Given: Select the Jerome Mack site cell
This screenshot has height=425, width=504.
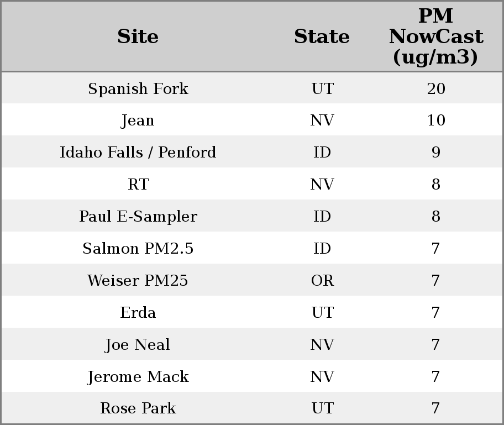Looking at the screenshot, I should pos(138,377).
